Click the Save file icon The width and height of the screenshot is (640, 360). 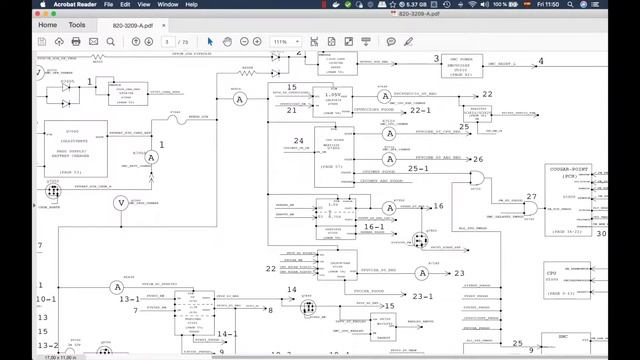[x=42, y=42]
